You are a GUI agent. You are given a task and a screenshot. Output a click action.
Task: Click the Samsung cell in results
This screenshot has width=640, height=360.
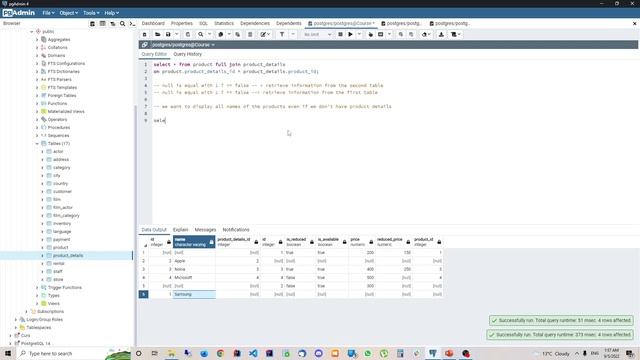click(194, 294)
